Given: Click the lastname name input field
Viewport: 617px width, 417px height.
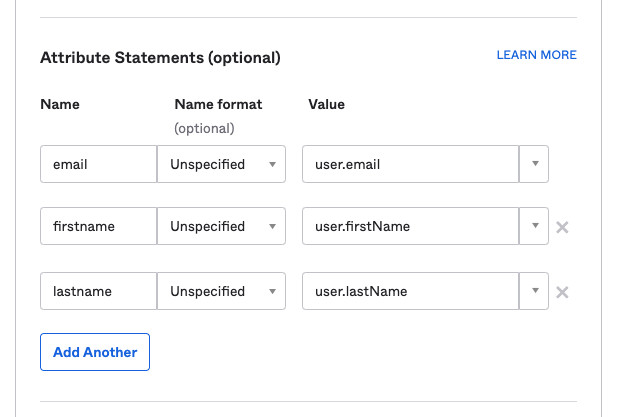Looking at the screenshot, I should pos(98,292).
